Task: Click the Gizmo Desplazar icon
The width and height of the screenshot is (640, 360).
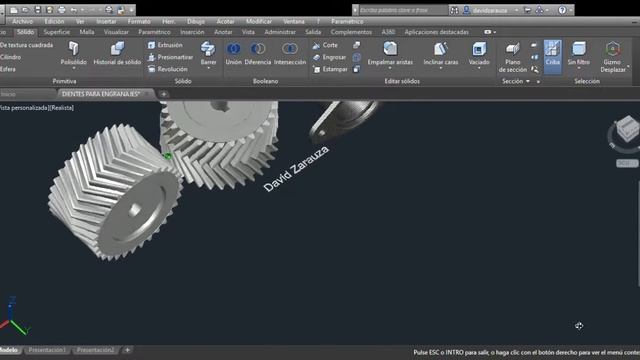Action: click(x=613, y=49)
